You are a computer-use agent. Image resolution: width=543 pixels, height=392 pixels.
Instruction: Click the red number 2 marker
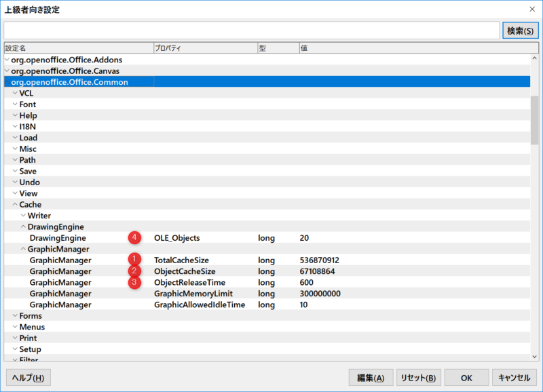tap(134, 271)
